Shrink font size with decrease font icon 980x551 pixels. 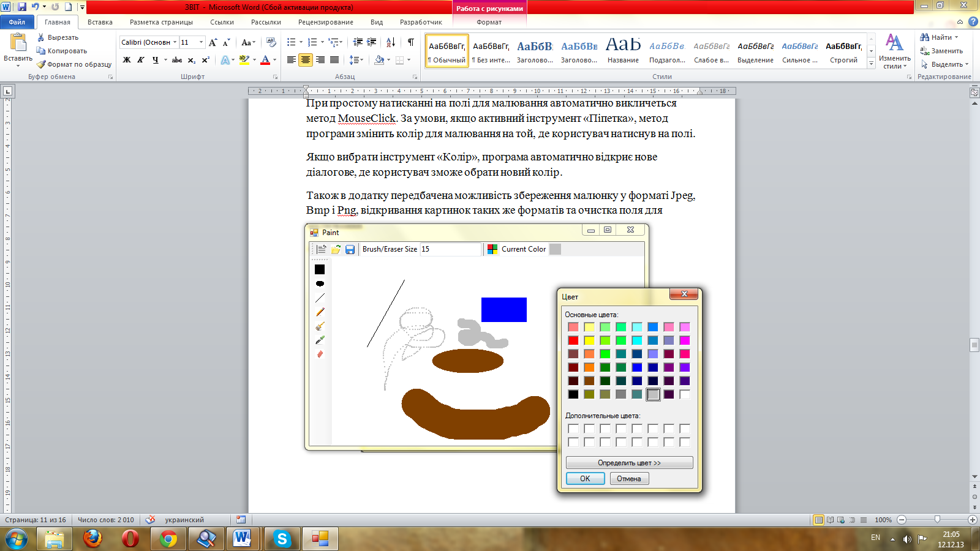coord(226,42)
